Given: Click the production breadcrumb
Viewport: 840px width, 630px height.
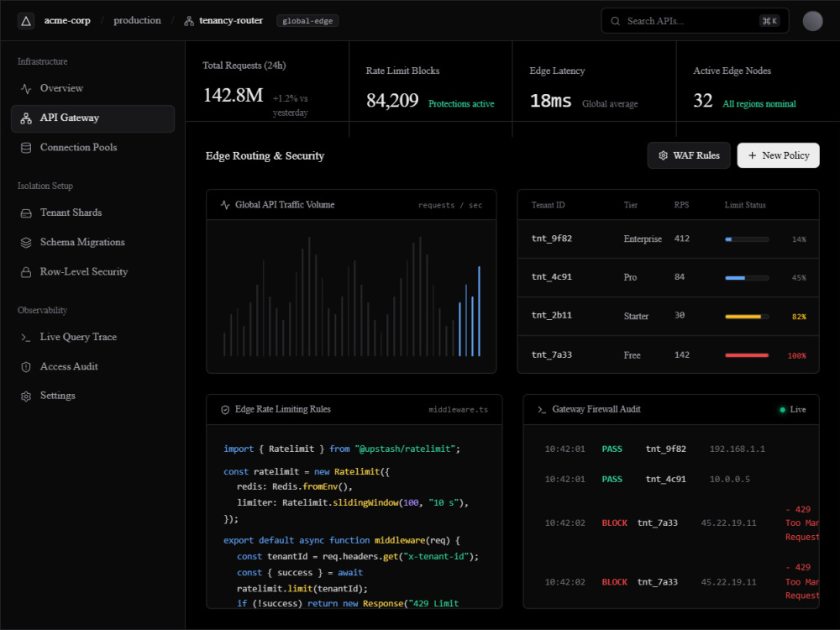Looking at the screenshot, I should pos(137,21).
